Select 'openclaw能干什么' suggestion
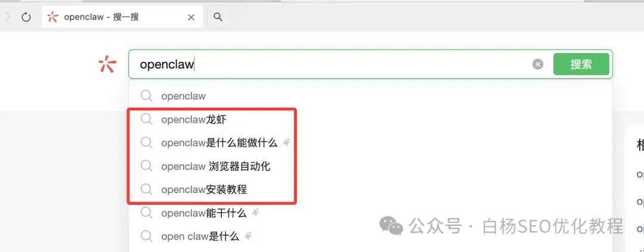 (x=370, y=213)
